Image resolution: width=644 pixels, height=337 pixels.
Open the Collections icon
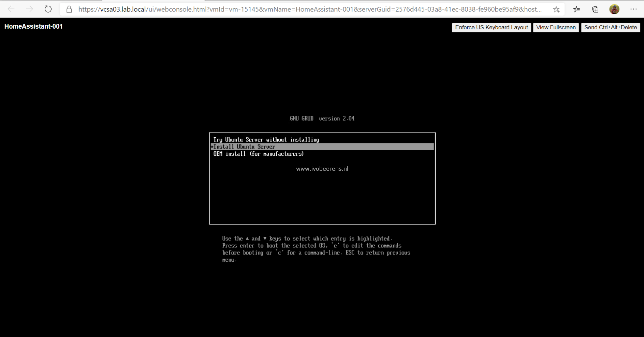[595, 10]
